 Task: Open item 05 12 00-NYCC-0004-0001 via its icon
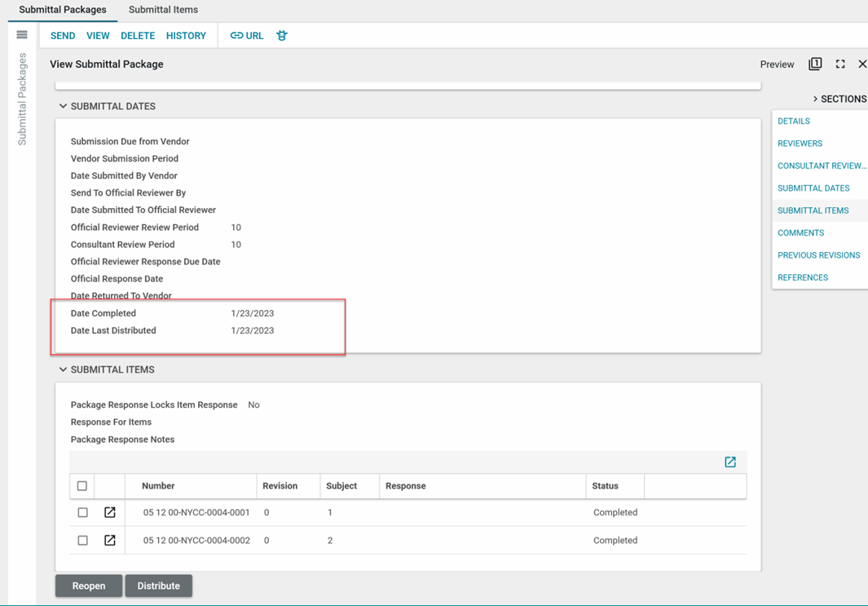[x=110, y=513]
